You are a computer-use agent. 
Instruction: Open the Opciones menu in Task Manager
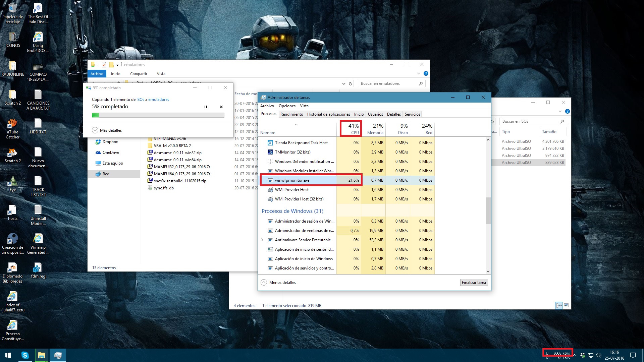tap(287, 106)
